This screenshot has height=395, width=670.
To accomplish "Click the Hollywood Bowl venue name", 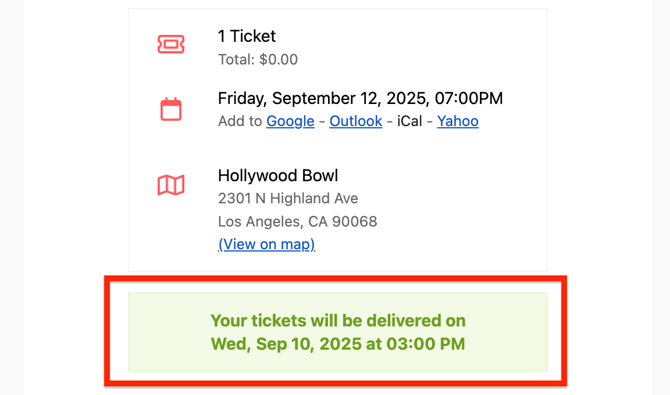I will coord(278,176).
